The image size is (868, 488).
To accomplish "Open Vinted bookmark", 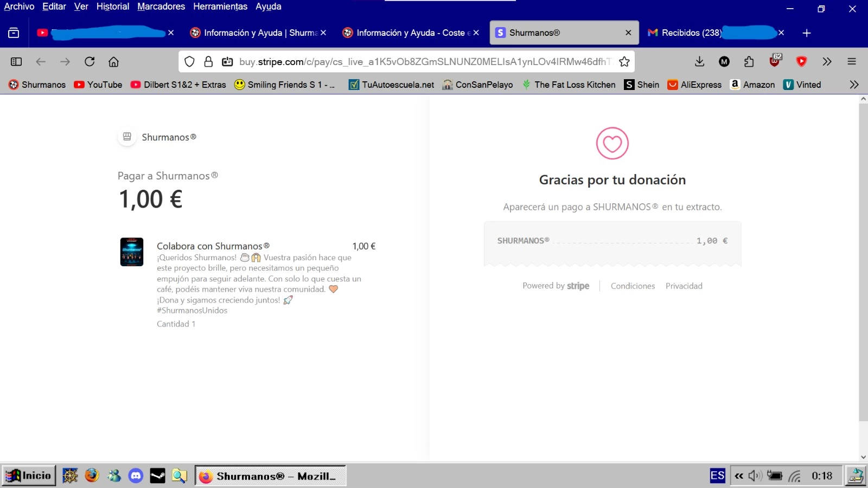I will pos(802,85).
